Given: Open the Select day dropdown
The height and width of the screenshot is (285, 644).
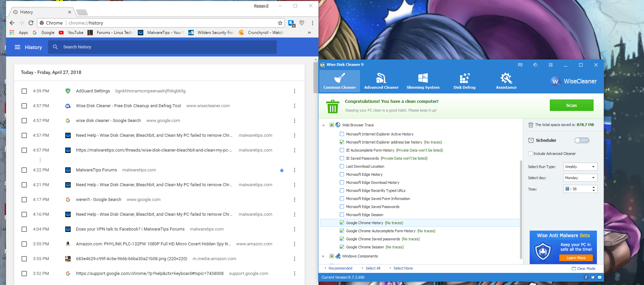Looking at the screenshot, I should pyautogui.click(x=580, y=178).
